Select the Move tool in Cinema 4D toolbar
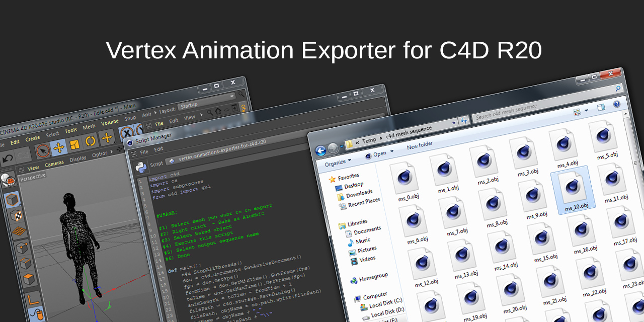This screenshot has height=322, width=644. pos(59,147)
